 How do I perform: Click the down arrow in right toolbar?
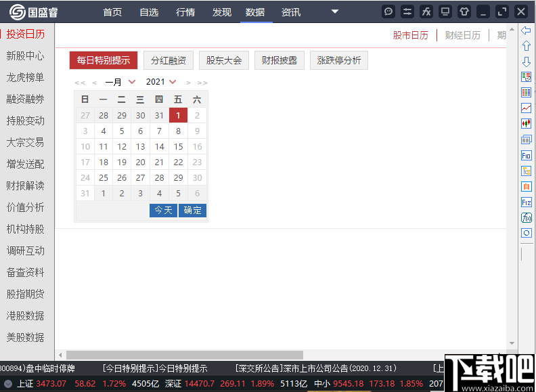click(526, 62)
